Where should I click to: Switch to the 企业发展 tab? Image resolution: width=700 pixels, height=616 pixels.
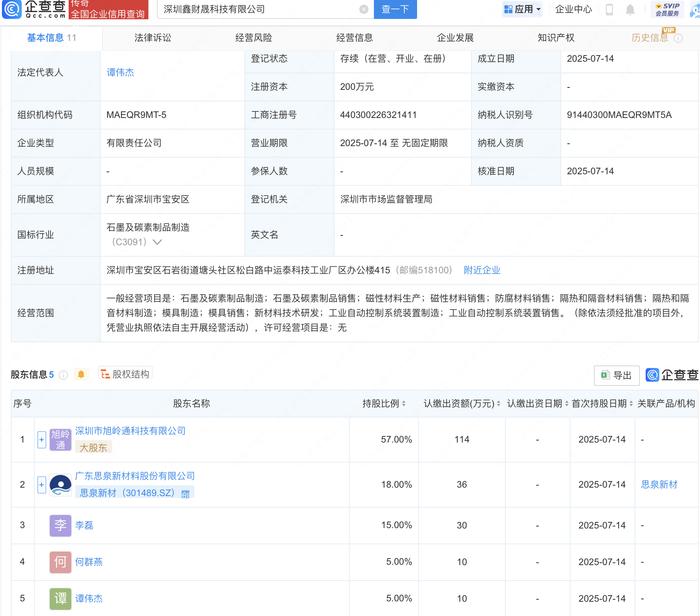(x=455, y=38)
